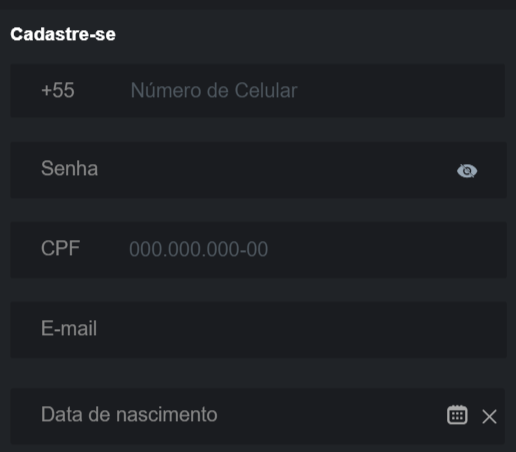Click the Senha placeholder text

(x=69, y=168)
